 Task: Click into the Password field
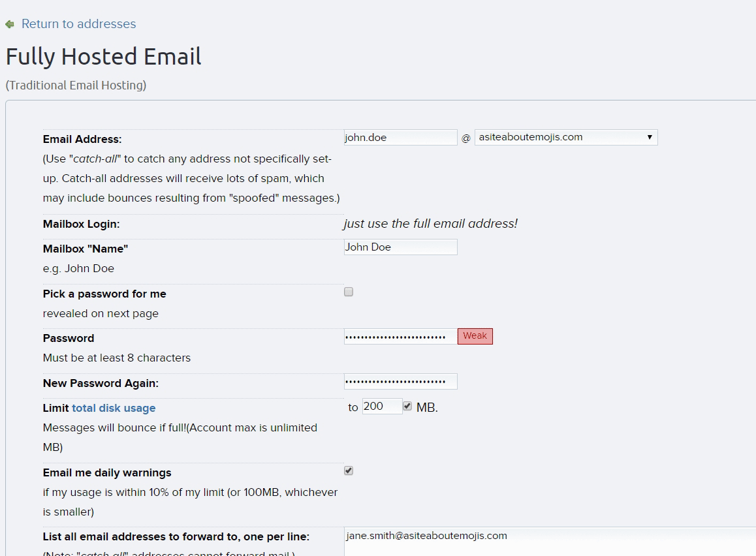(400, 337)
